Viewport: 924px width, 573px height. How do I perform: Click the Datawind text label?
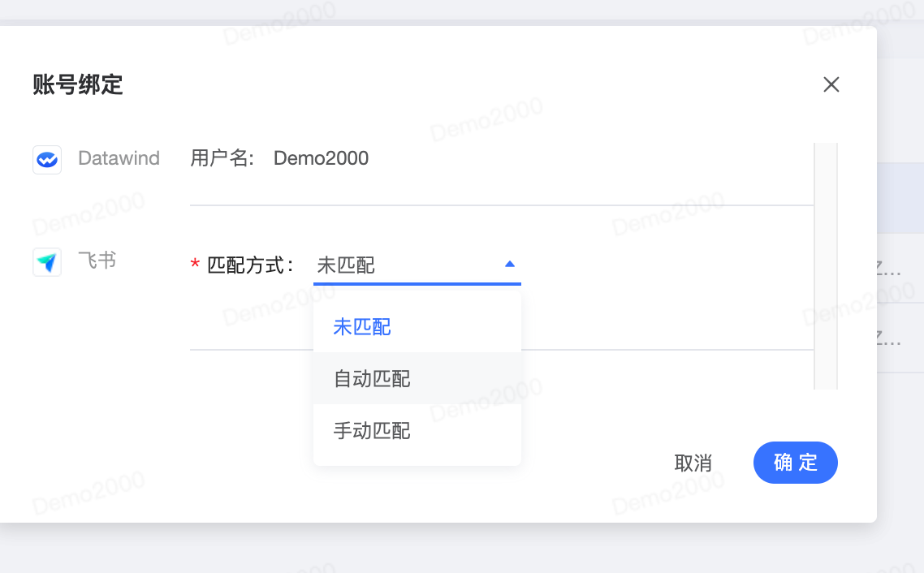tap(119, 158)
